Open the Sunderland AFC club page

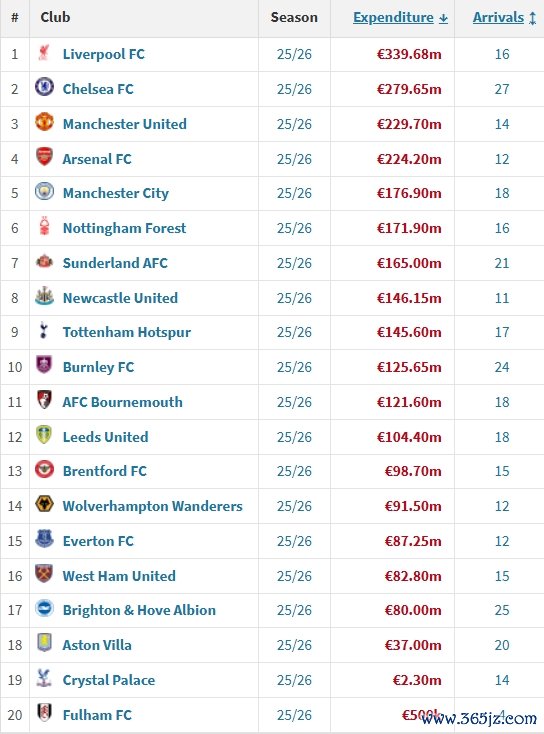115,263
